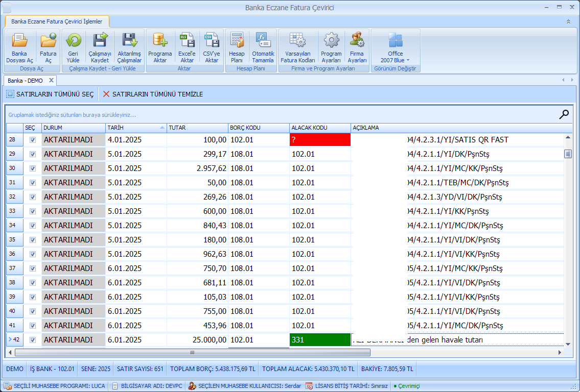Click SATIRLARIN TÜMÜNÜ TEMİZLE button
The image size is (580, 392).
tap(153, 94)
